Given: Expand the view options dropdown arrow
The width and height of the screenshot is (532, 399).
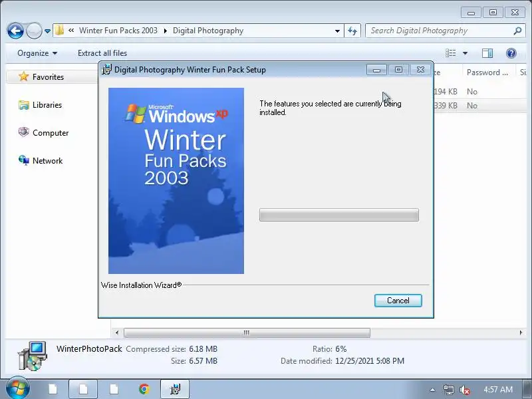Looking at the screenshot, I should (465, 53).
